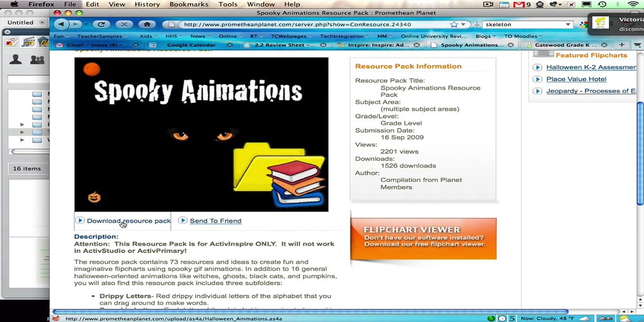Click the display icon in the menu bar
Viewport: 644px width, 322px height.
tap(586, 4)
